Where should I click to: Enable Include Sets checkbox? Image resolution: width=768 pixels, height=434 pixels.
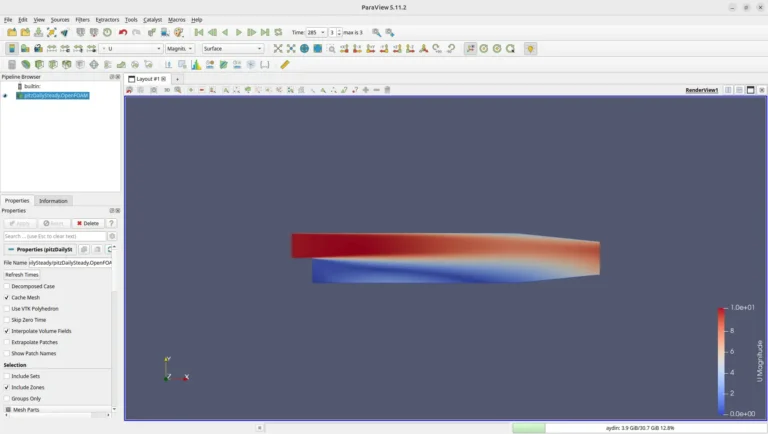click(x=7, y=376)
